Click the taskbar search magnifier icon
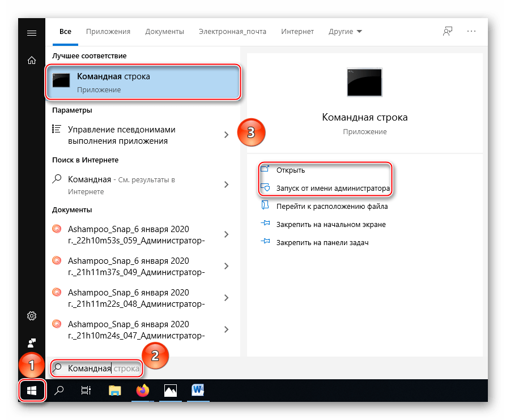This screenshot has height=420, width=506. [59, 391]
